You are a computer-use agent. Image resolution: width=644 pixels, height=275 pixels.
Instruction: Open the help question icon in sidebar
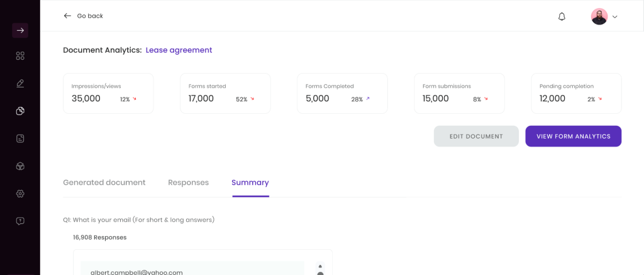pos(20,221)
